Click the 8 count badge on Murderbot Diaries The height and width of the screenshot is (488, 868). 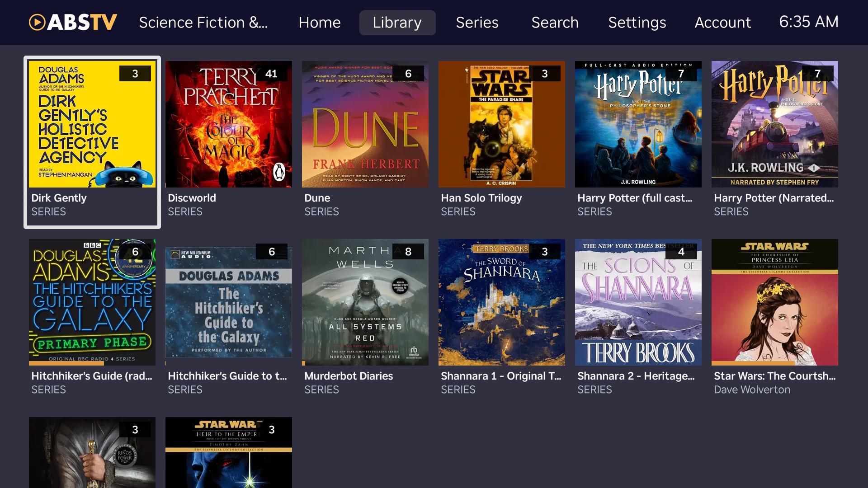(x=408, y=252)
